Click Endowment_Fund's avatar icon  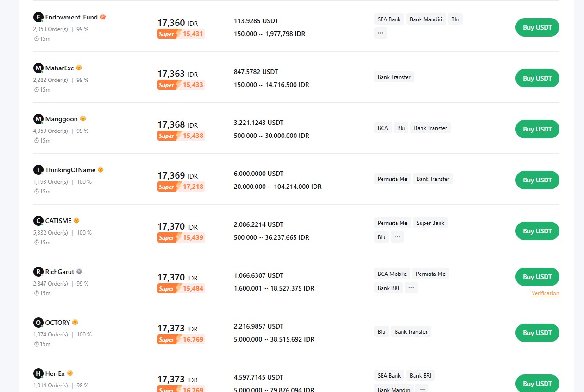38,17
